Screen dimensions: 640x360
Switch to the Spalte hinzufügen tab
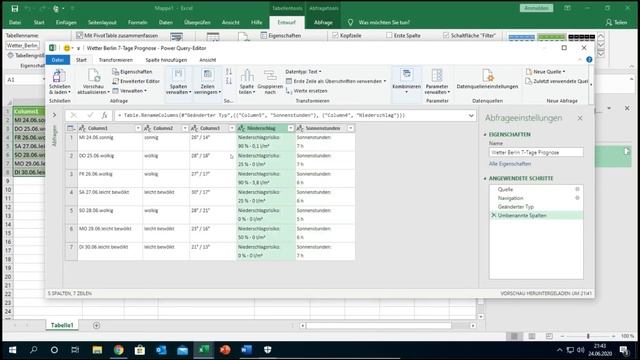coord(166,60)
